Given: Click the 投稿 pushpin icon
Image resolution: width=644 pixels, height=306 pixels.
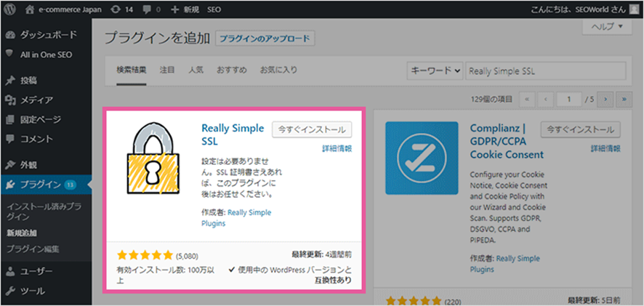Looking at the screenshot, I should click(x=11, y=81).
